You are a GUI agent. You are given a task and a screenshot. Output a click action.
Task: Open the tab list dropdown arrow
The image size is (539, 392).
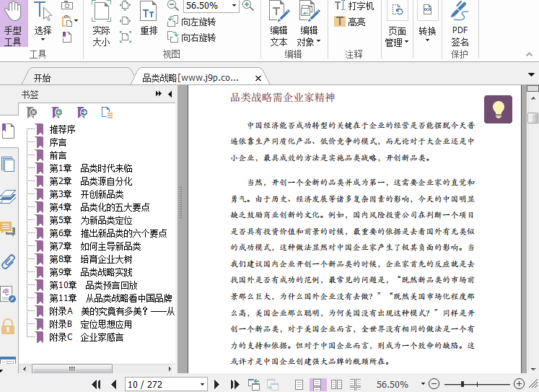click(532, 74)
